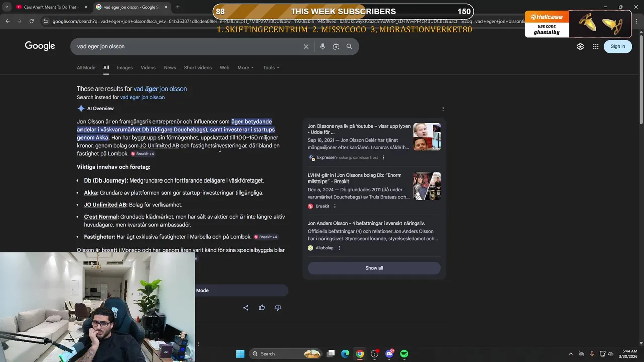Image resolution: width=644 pixels, height=362 pixels.
Task: Select the Videos results tab
Action: click(148, 68)
